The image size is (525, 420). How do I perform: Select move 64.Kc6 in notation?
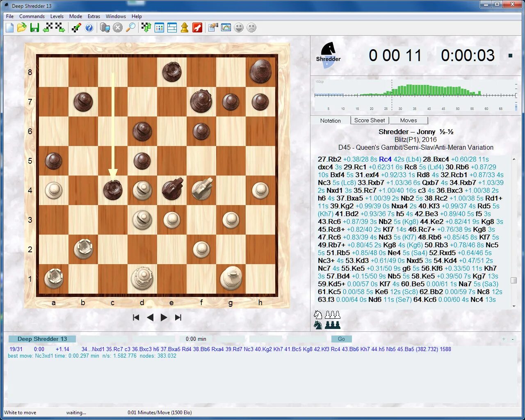[x=425, y=299]
